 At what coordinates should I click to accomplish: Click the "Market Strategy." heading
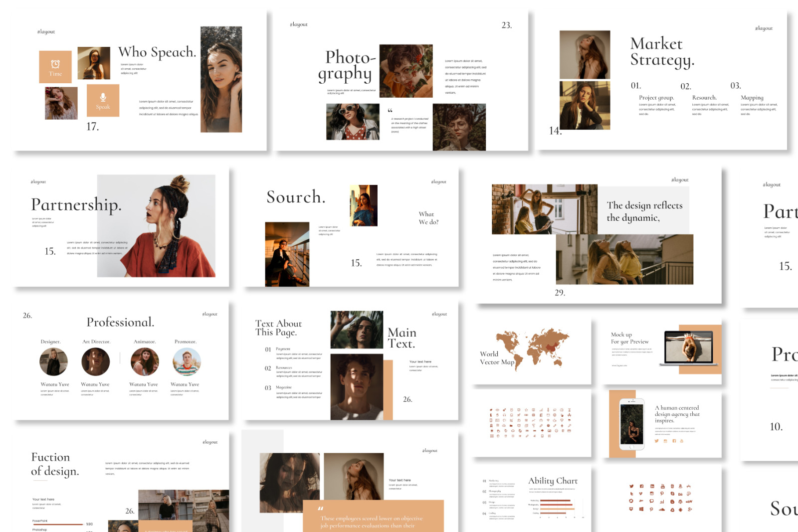[x=662, y=52]
